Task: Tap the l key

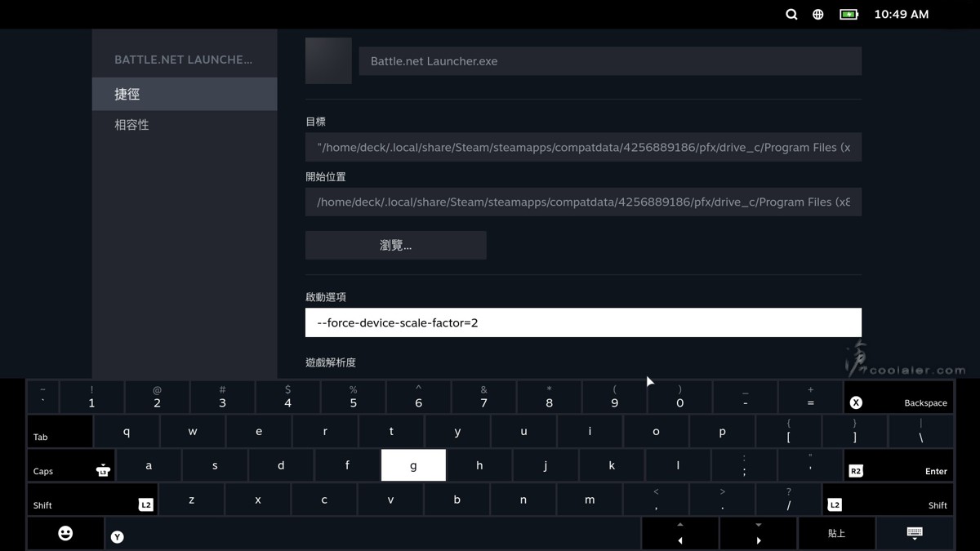Action: click(x=678, y=465)
